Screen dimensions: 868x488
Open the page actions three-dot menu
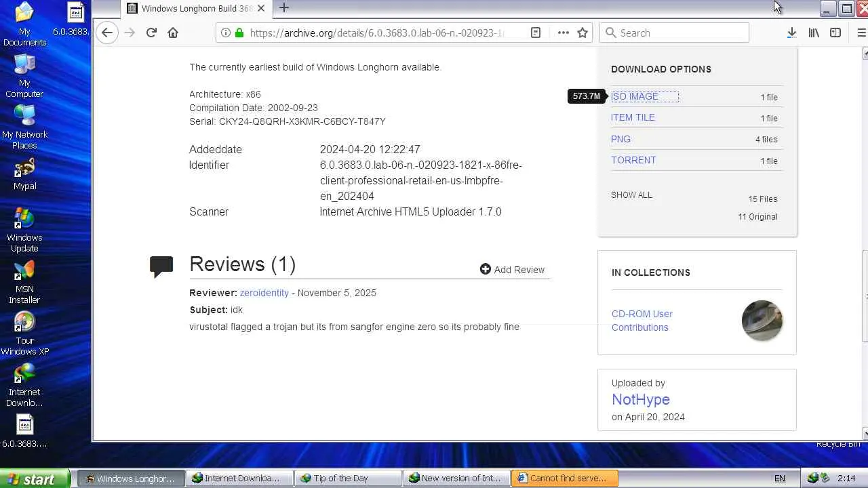pyautogui.click(x=563, y=33)
